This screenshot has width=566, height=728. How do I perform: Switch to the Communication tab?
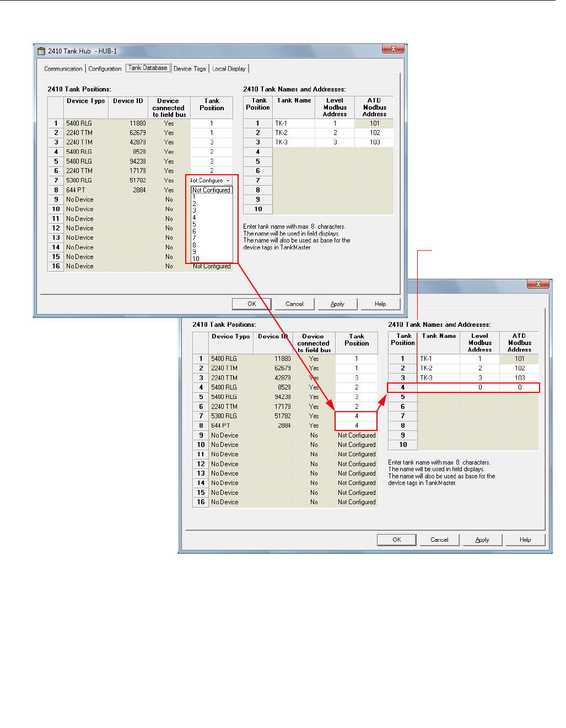point(63,69)
